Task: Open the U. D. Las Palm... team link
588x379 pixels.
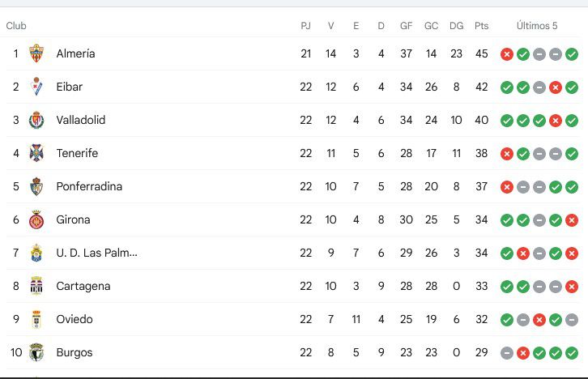Action: pyautogui.click(x=96, y=253)
